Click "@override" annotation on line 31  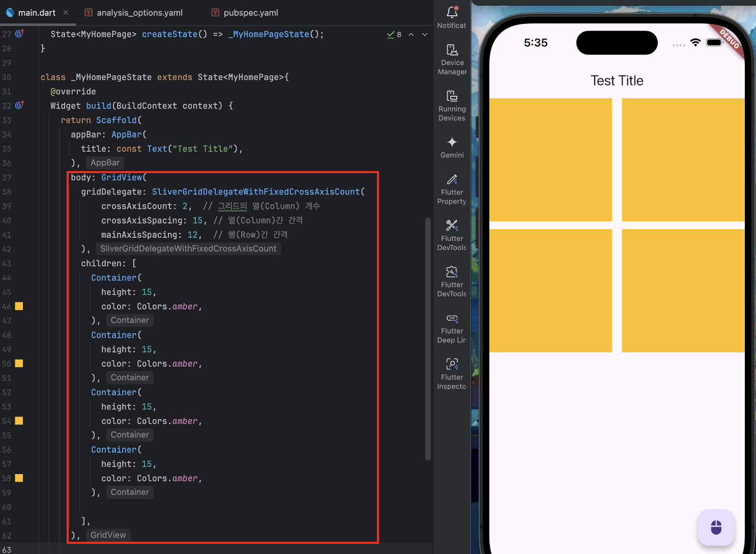[73, 92]
